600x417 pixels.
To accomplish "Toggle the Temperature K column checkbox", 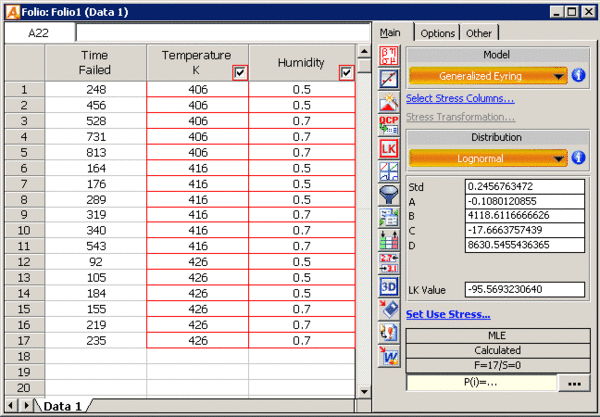I will (240, 72).
